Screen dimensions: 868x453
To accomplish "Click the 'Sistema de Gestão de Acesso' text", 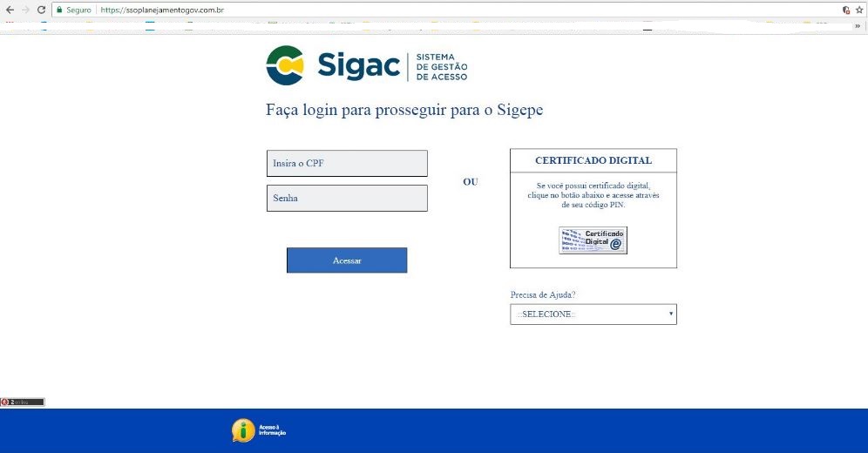I will [x=442, y=67].
